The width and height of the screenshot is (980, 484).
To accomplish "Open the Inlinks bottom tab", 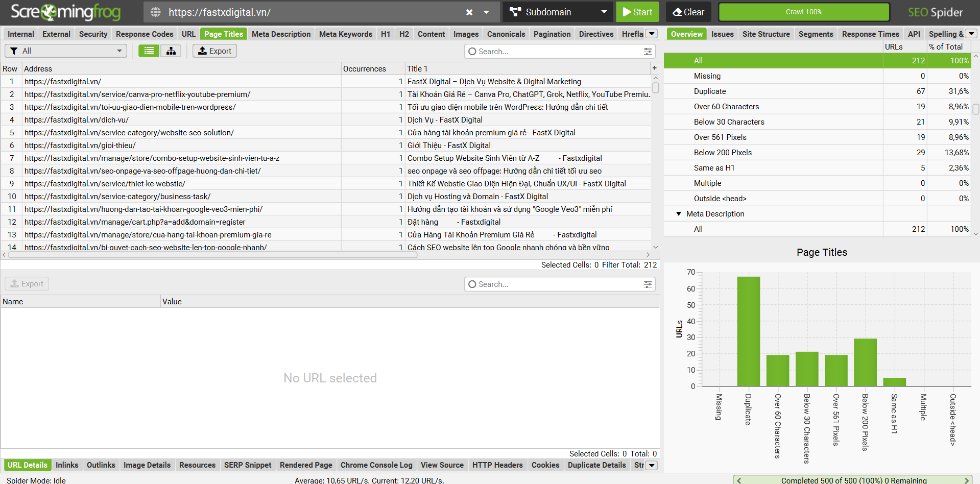I will (67, 465).
